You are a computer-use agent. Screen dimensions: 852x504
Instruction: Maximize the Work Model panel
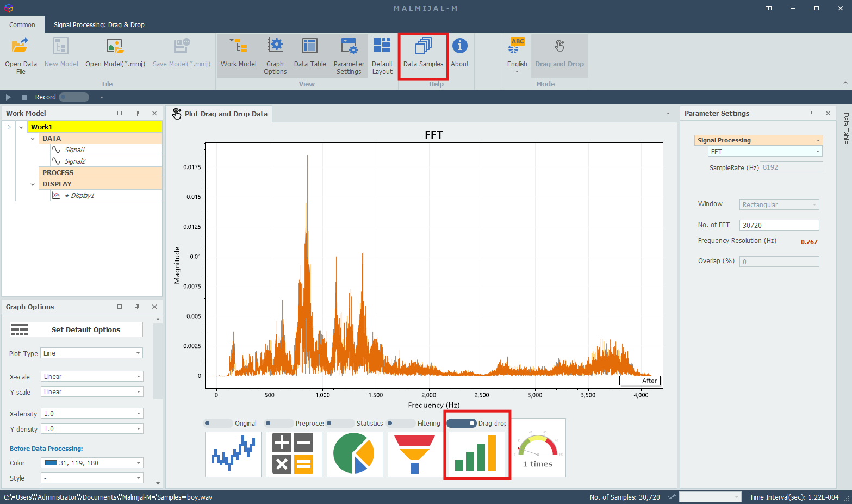[x=120, y=113]
